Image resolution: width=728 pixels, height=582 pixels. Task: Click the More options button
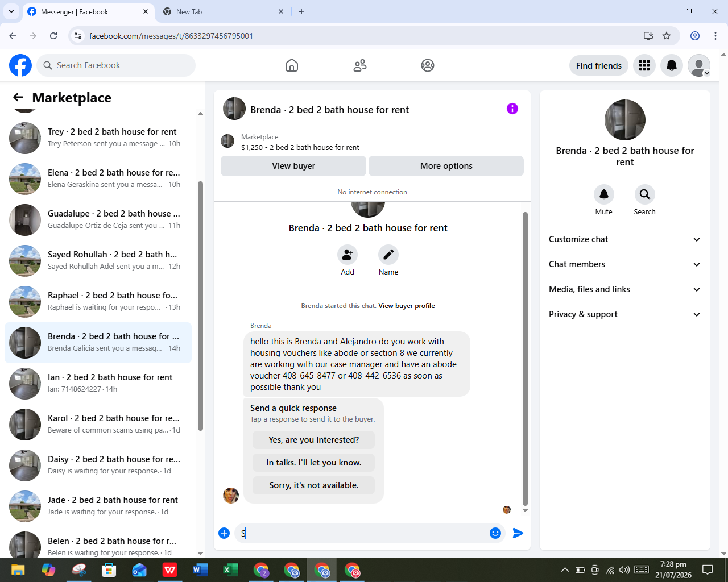pos(446,166)
